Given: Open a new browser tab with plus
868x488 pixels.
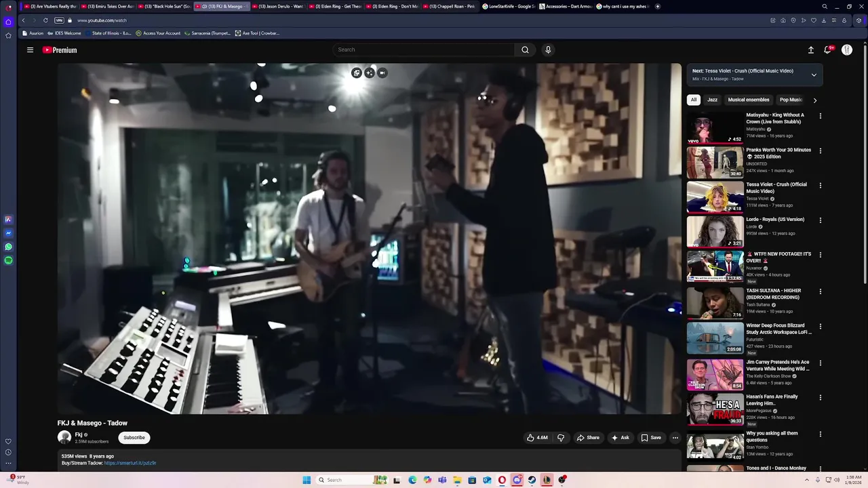Looking at the screenshot, I should click(x=657, y=6).
